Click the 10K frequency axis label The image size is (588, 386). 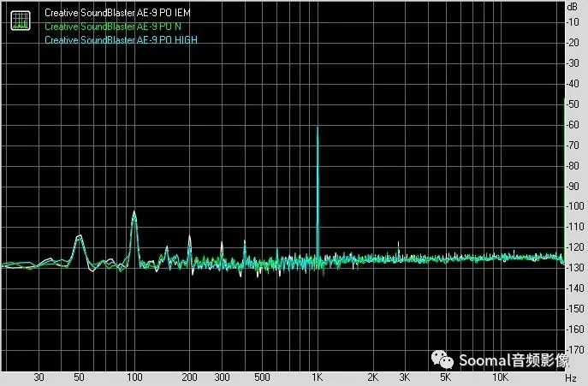(x=502, y=377)
